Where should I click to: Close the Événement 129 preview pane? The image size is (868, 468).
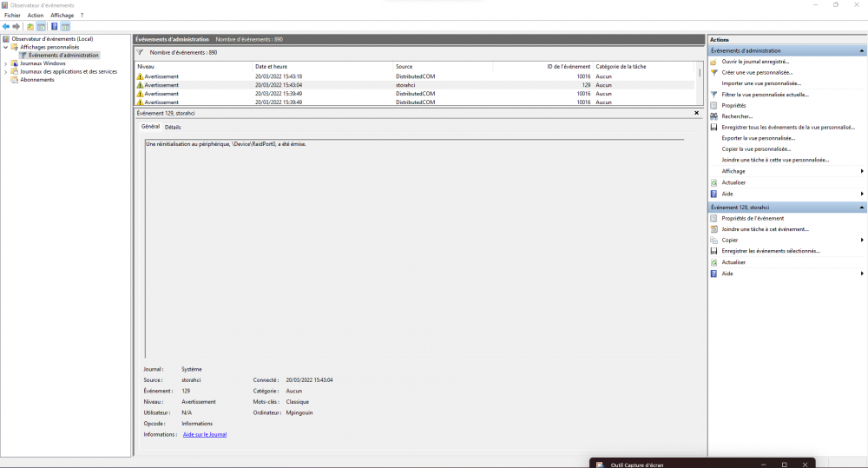coord(696,113)
